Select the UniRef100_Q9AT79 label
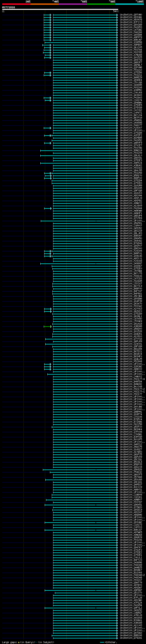 (131, 583)
